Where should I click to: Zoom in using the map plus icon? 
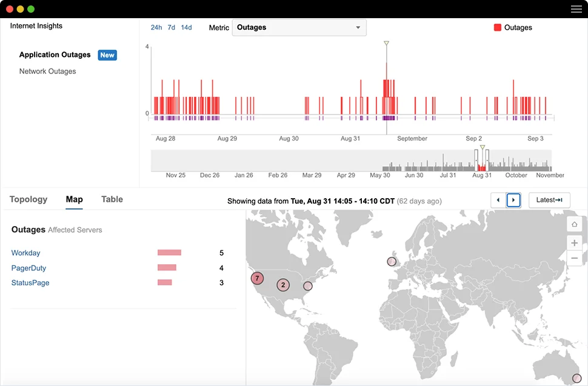(x=574, y=242)
